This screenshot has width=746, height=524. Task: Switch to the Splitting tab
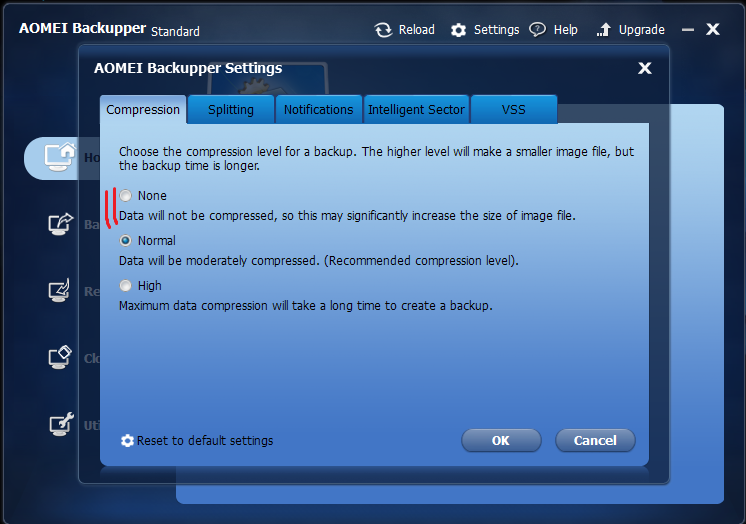click(231, 109)
